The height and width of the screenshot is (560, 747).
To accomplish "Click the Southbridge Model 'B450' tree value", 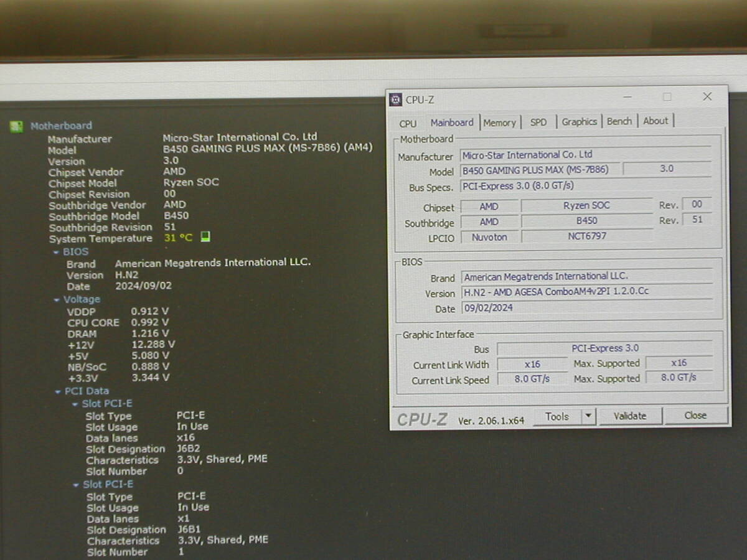I will coord(176,216).
